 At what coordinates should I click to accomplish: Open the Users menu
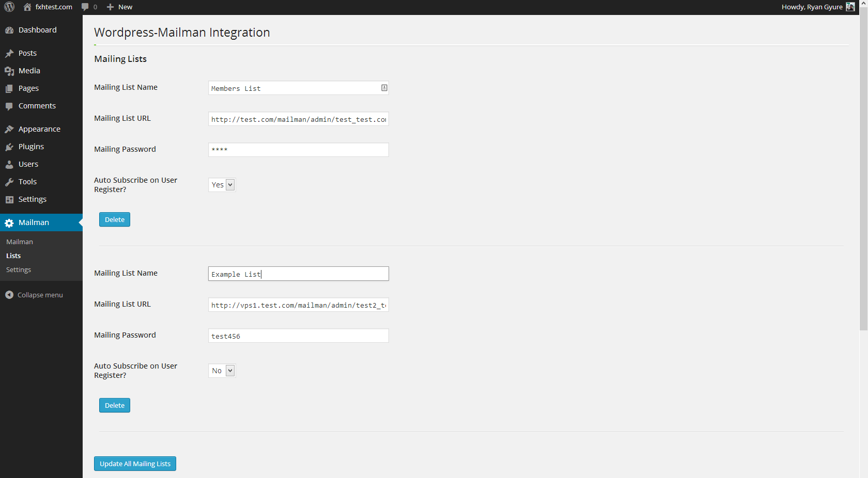pos(41,164)
